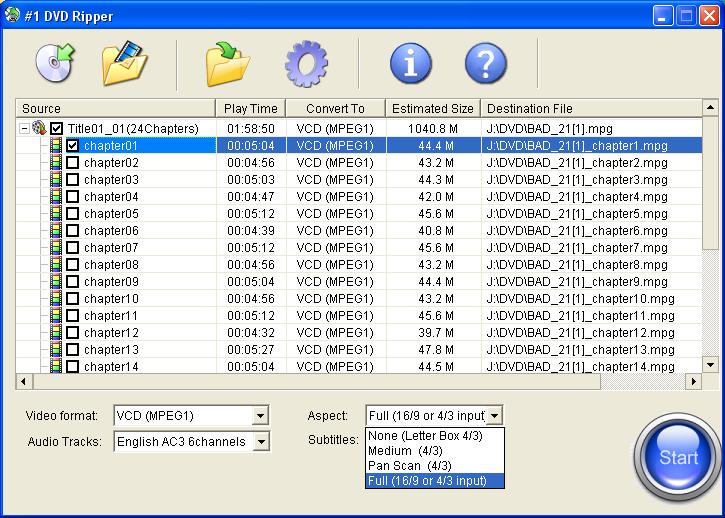The width and height of the screenshot is (725, 518).
Task: Click the film strip icon for chapter04
Action: coord(55,197)
